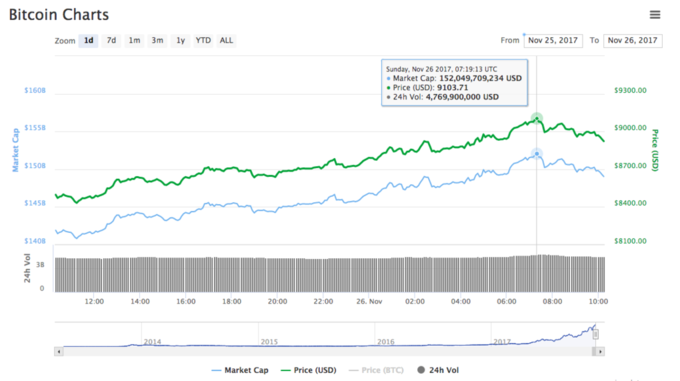
Task: Show ALL time range
Action: [x=226, y=40]
